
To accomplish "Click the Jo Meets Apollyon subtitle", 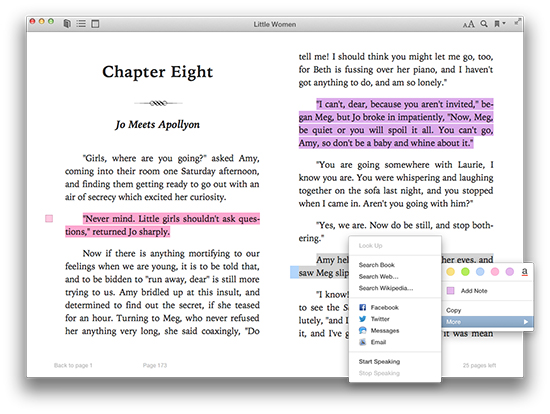I will [x=157, y=125].
